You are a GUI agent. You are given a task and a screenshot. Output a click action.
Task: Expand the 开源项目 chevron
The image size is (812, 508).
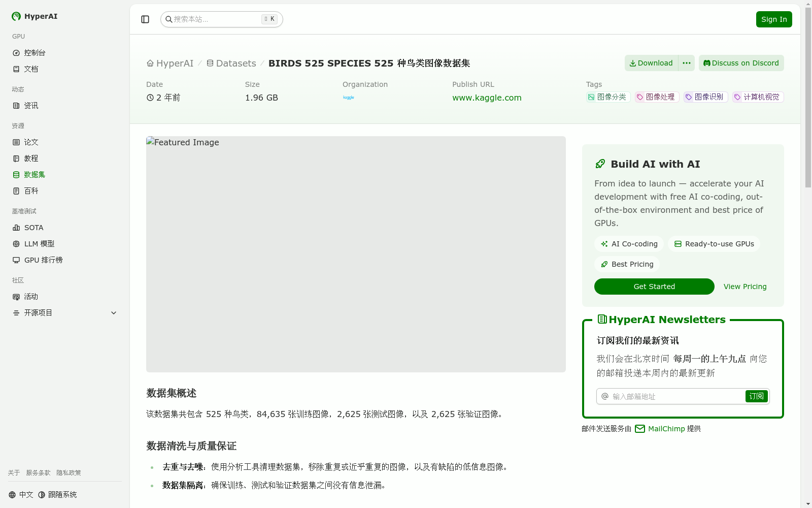(x=114, y=313)
